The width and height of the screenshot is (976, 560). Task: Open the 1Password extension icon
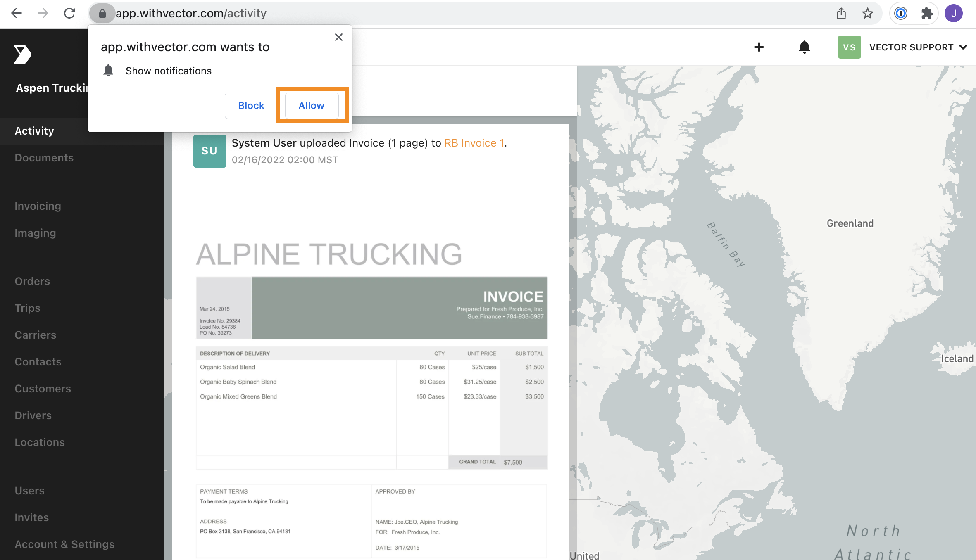901,14
